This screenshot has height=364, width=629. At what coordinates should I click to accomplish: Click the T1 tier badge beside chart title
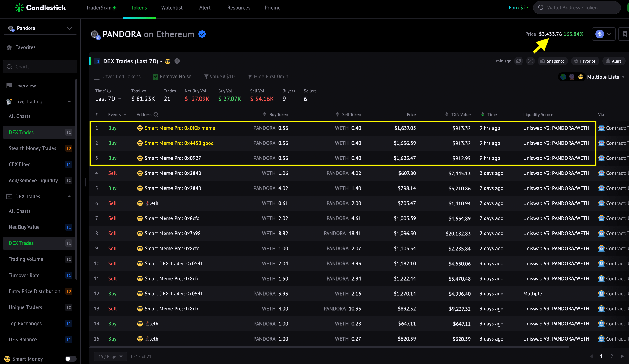[x=97, y=61]
